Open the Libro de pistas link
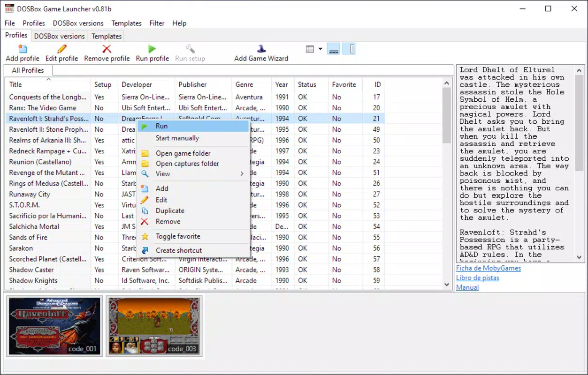The width and height of the screenshot is (588, 375). [478, 277]
